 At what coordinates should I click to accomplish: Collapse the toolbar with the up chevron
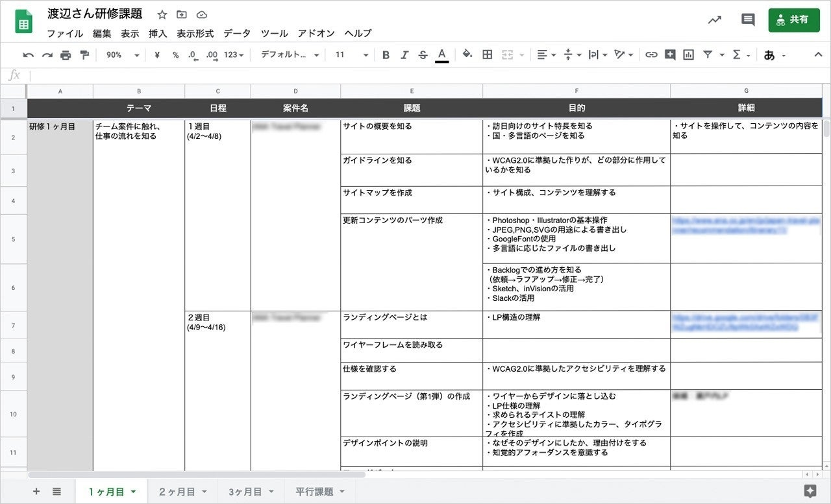click(818, 55)
